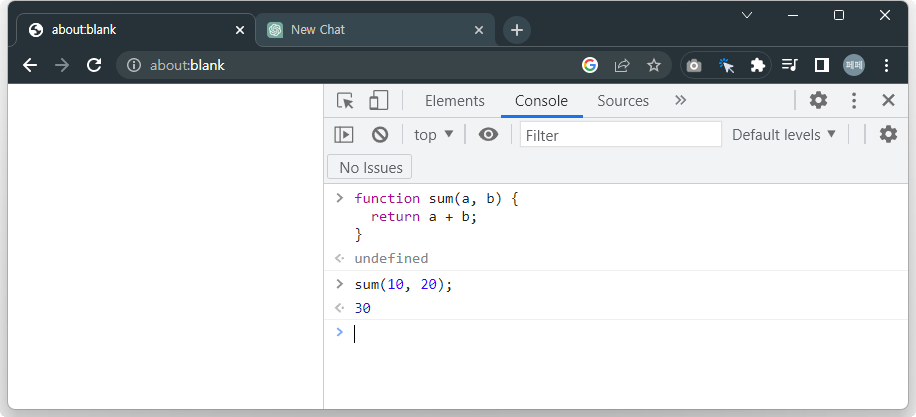Screen dimensions: 916x417
Task: Minimize the Chrome window
Action: 793,16
